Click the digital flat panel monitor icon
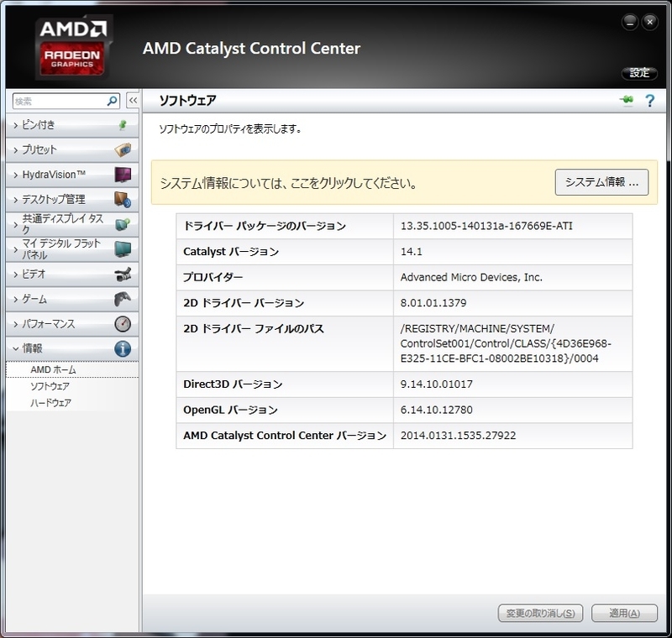 [x=123, y=249]
